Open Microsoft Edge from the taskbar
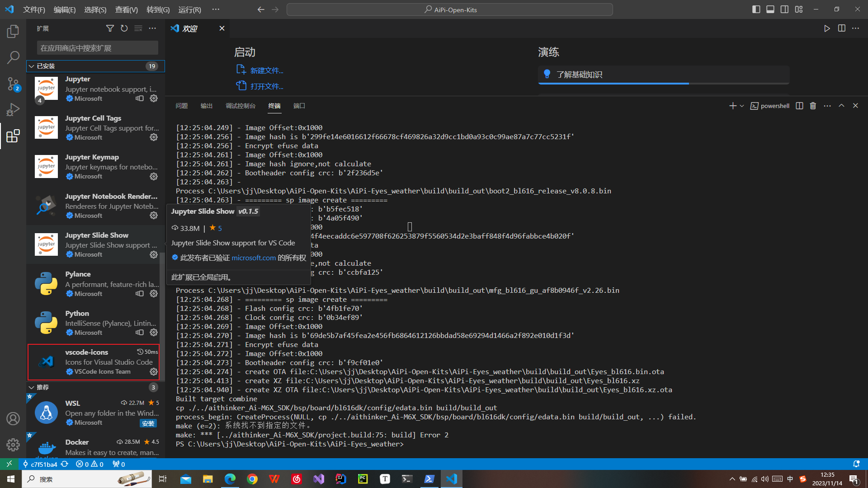The image size is (868, 488). pyautogui.click(x=230, y=479)
